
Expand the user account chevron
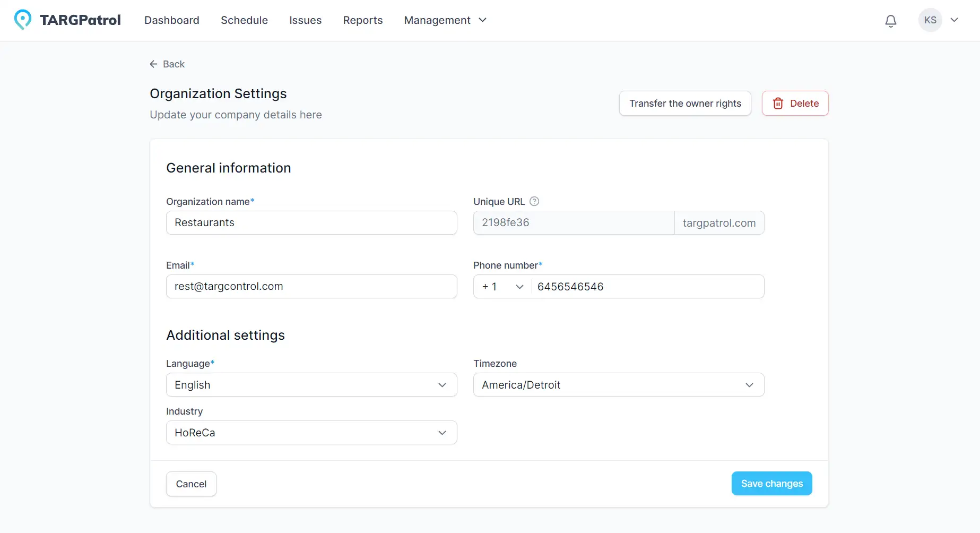tap(954, 20)
